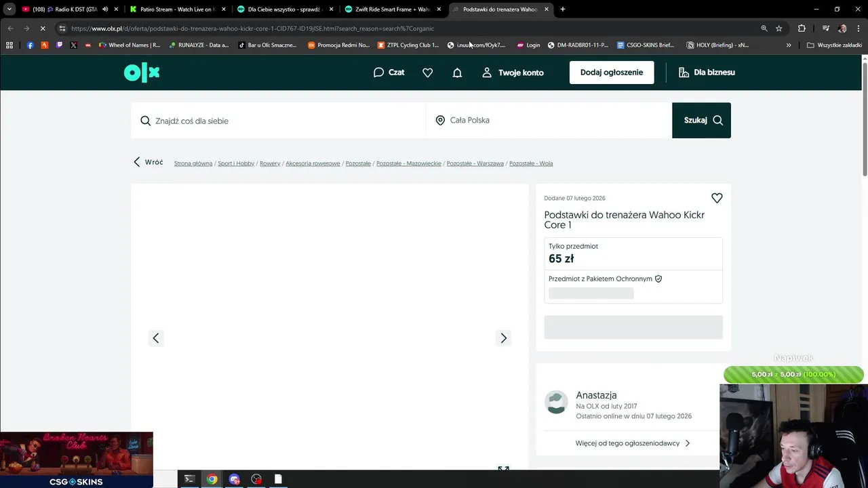Switch to Zwift Ride Smart Frame tab
The image size is (868, 488).
pos(392,9)
